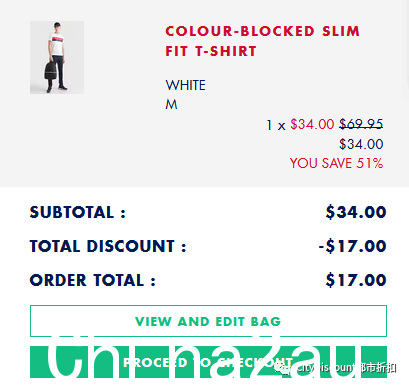This screenshot has height=386, width=409.
Task: Click the -$17.00 discount amount
Action: click(352, 246)
